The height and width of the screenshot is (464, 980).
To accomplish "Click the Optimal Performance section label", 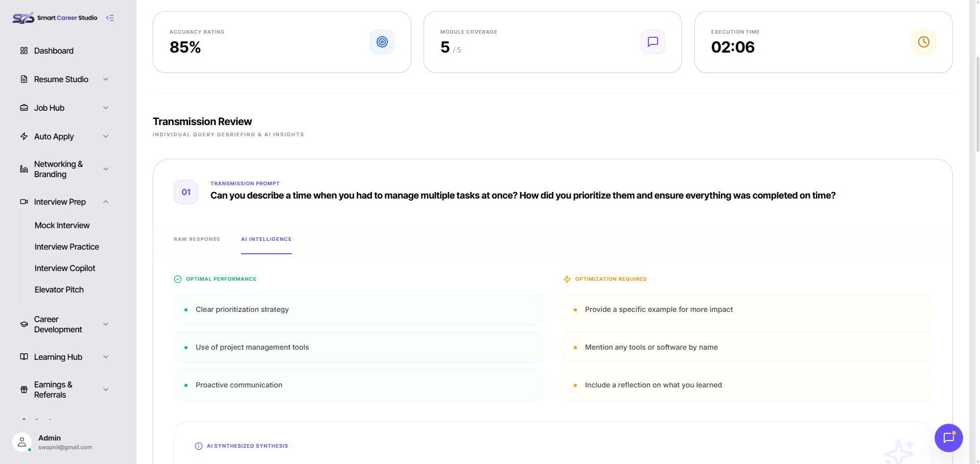I will pos(221,279).
